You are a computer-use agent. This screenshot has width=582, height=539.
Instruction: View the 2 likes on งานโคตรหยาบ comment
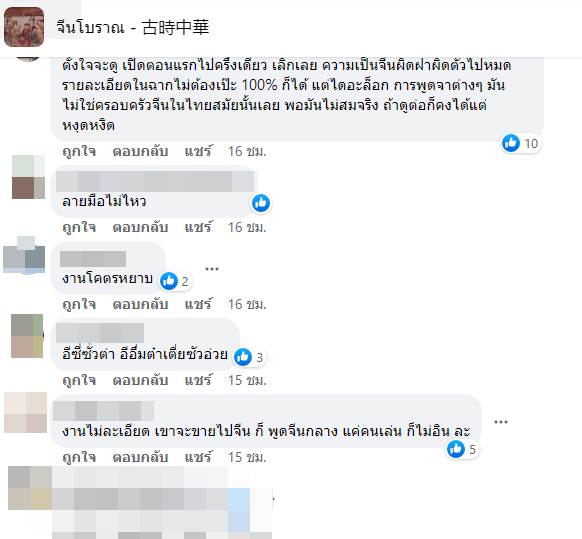click(175, 281)
